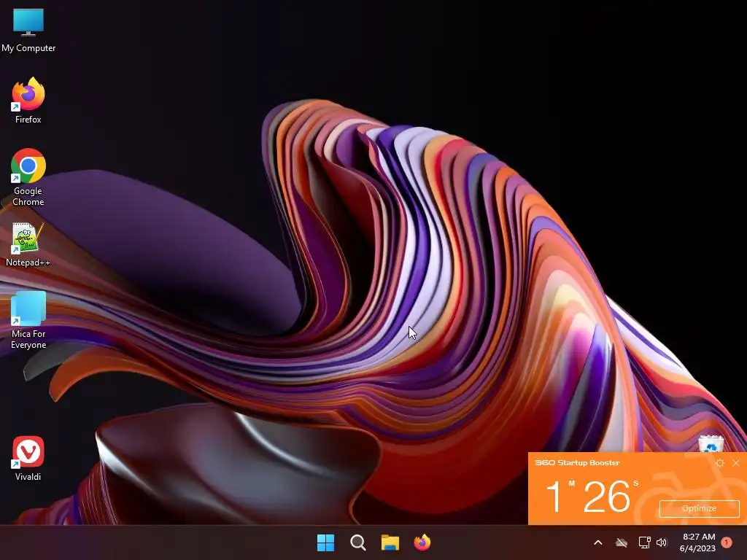Select the Notepad++ desktop shortcut
This screenshot has height=560, width=747.
click(x=28, y=244)
